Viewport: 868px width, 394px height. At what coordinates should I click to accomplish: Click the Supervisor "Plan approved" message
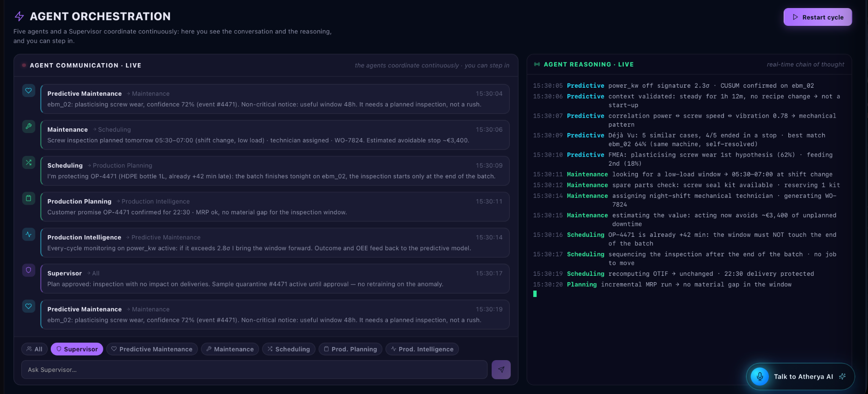[x=275, y=279]
